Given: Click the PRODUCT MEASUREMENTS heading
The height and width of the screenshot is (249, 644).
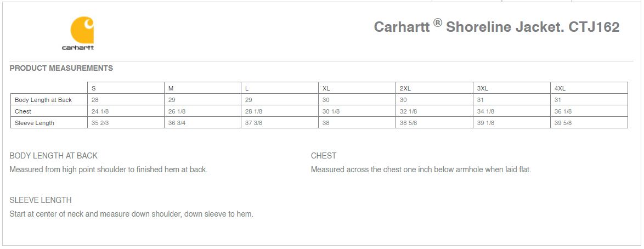Looking at the screenshot, I should [x=61, y=68].
